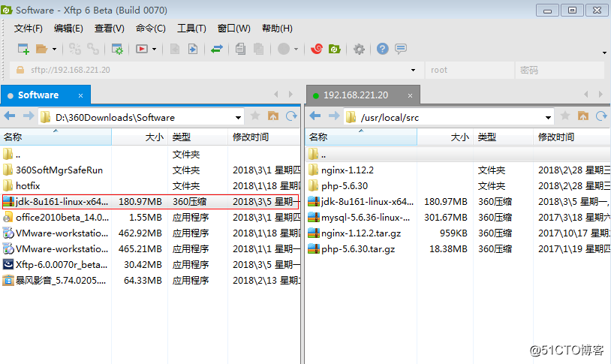Click the reconnect toolbar icon
This screenshot has height=364, width=611.
coord(74,49)
